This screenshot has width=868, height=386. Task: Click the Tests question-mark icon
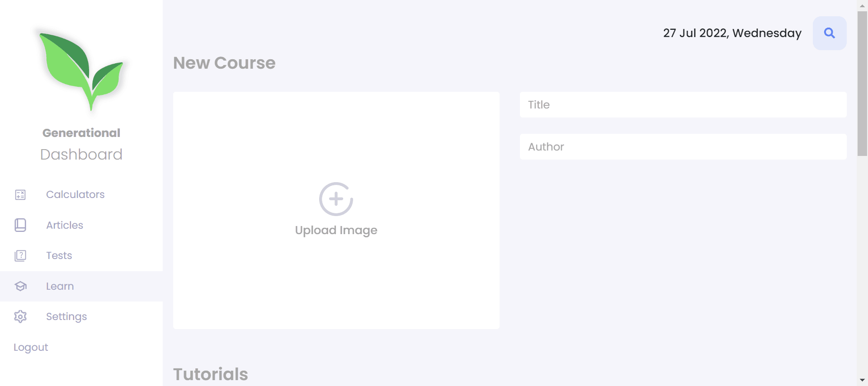(20, 256)
